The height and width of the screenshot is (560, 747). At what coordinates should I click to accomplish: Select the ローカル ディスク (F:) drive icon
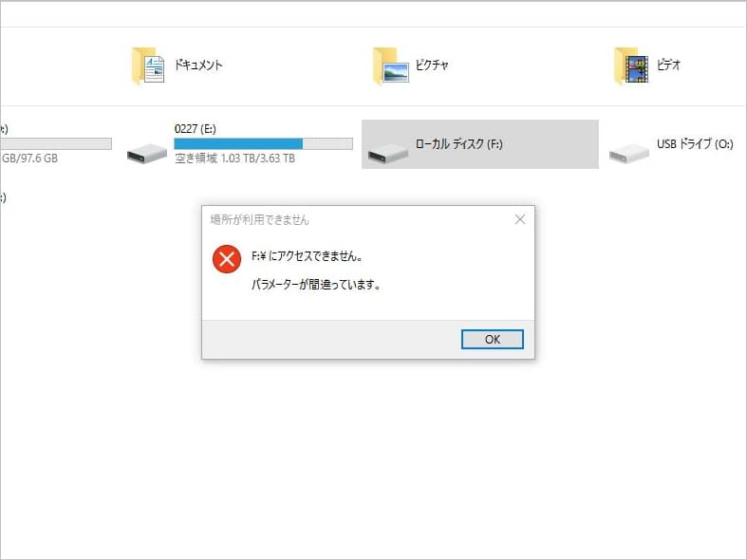point(388,154)
